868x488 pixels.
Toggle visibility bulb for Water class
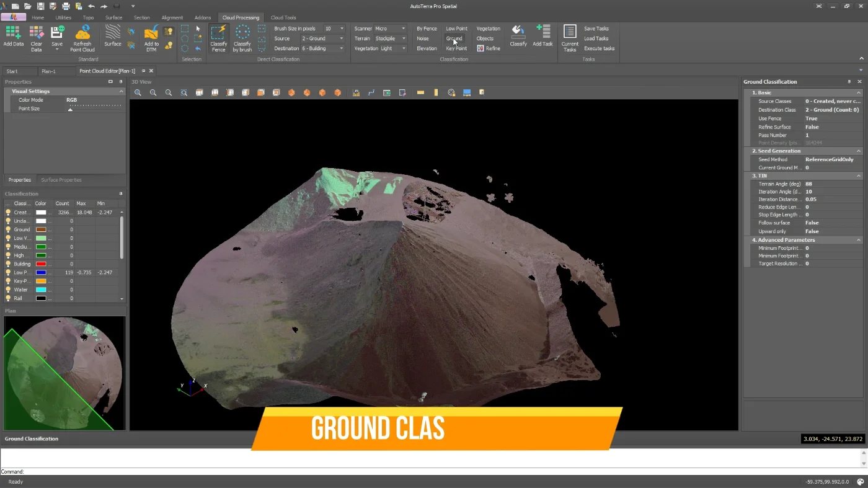pyautogui.click(x=8, y=290)
